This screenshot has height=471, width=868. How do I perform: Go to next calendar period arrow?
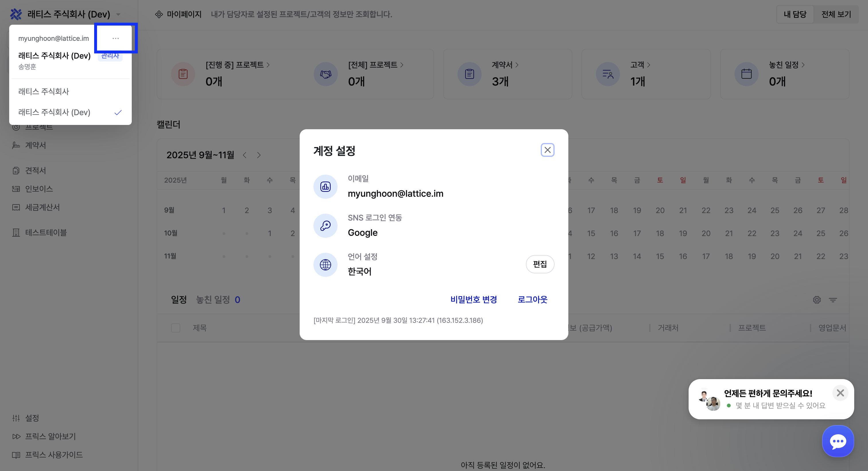coord(258,155)
